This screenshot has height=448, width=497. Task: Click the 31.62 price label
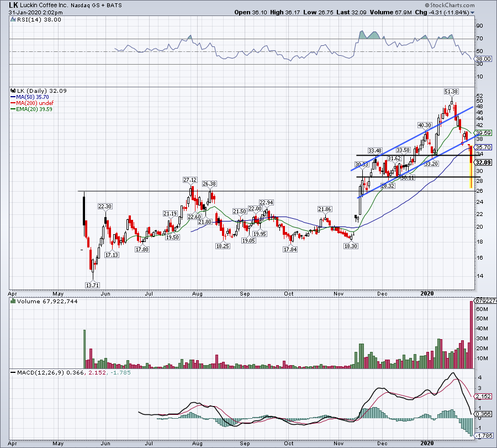(394, 158)
